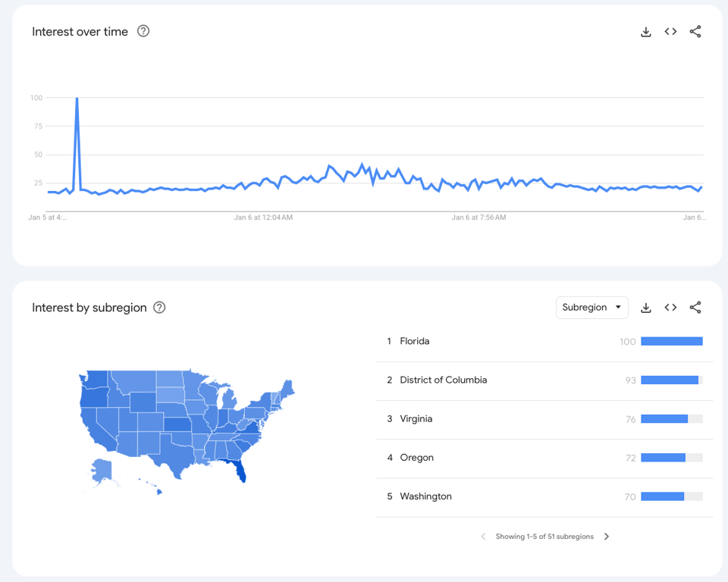Click the peak spike on the trend line
The height and width of the screenshot is (582, 728).
(77, 99)
